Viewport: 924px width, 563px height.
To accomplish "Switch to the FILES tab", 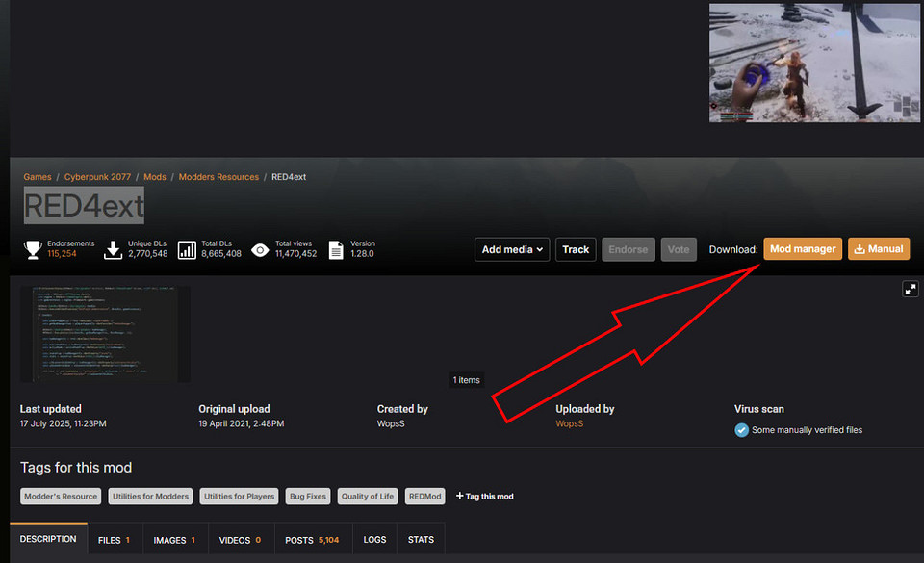I will point(115,540).
